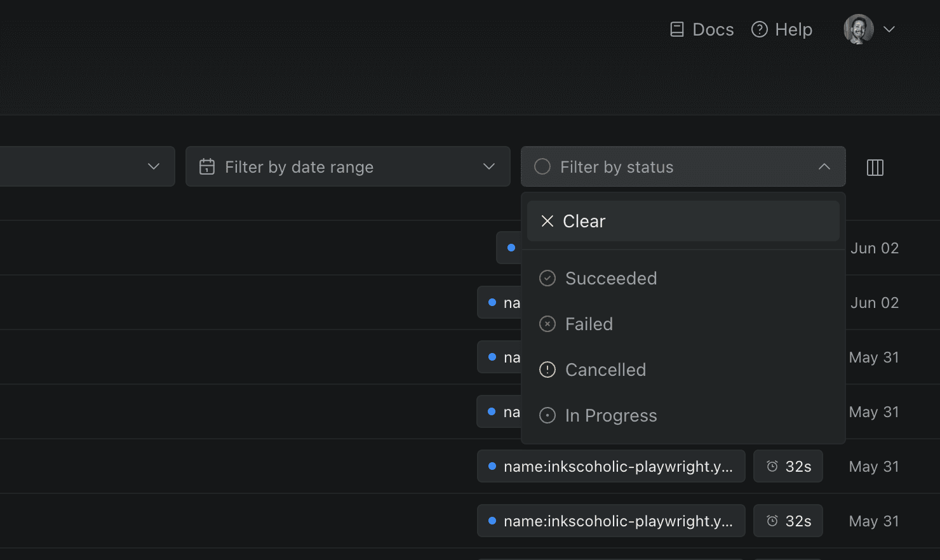Select the Failed status option
The image size is (940, 560).
coord(589,324)
